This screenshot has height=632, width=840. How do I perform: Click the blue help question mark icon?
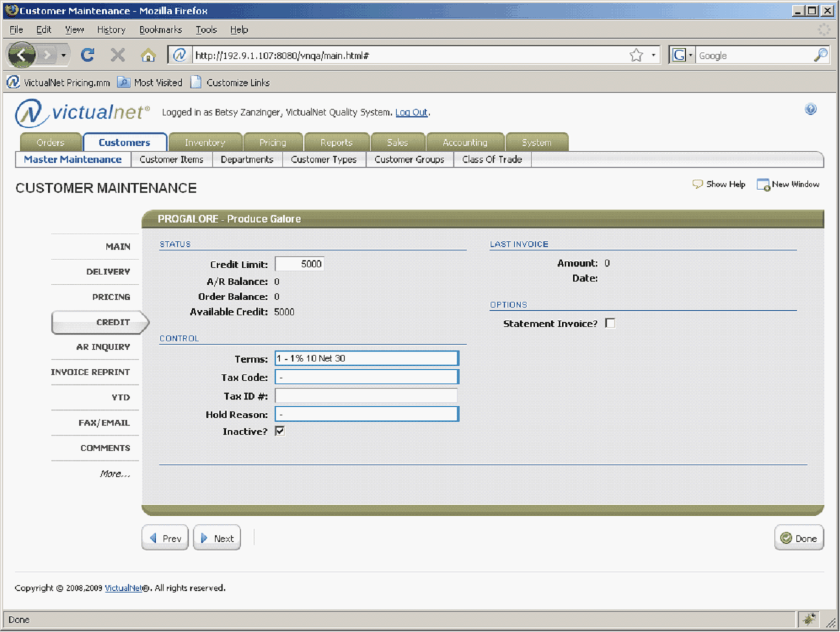pyautogui.click(x=810, y=109)
